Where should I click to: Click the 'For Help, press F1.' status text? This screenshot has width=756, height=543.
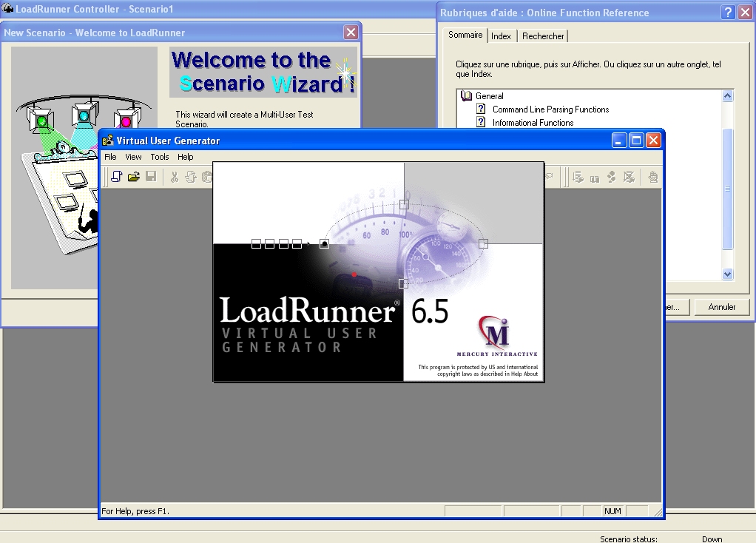(135, 511)
